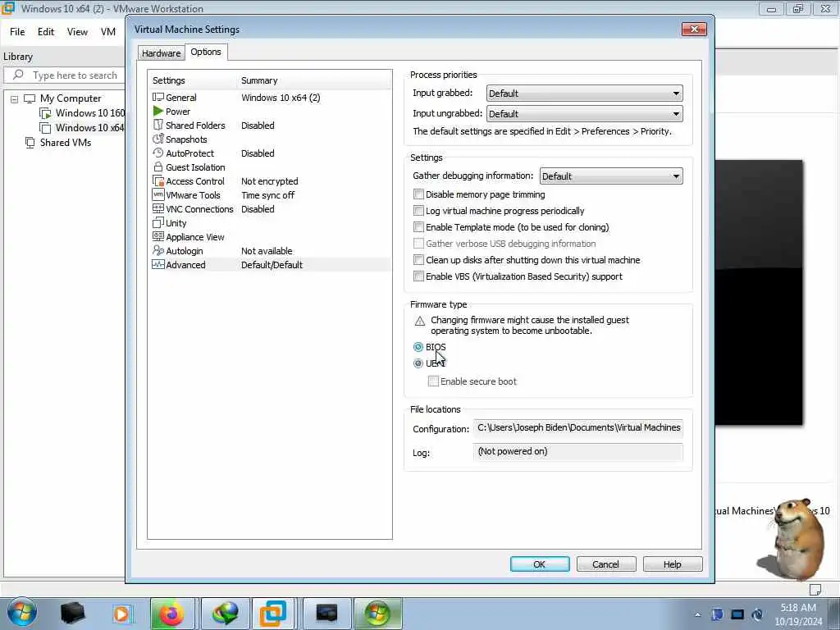The width and height of the screenshot is (840, 630).
Task: Click the Shared VMs icon in Library
Action: coord(30,143)
